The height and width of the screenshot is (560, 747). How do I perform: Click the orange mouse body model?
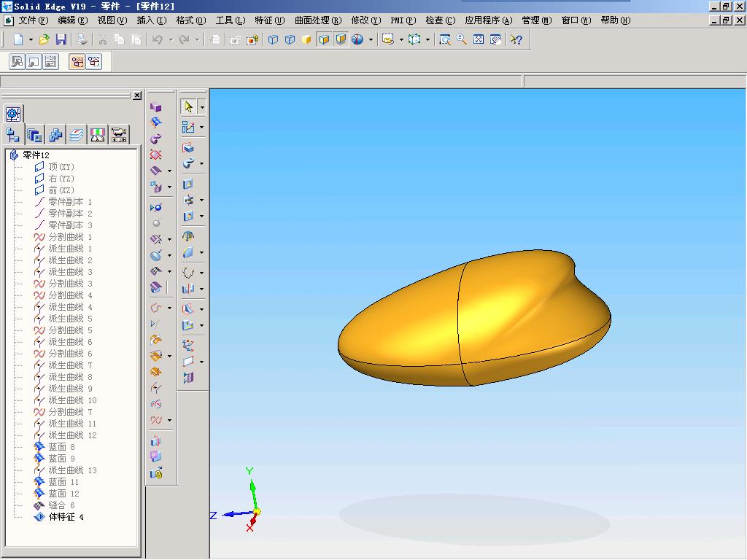click(x=474, y=318)
